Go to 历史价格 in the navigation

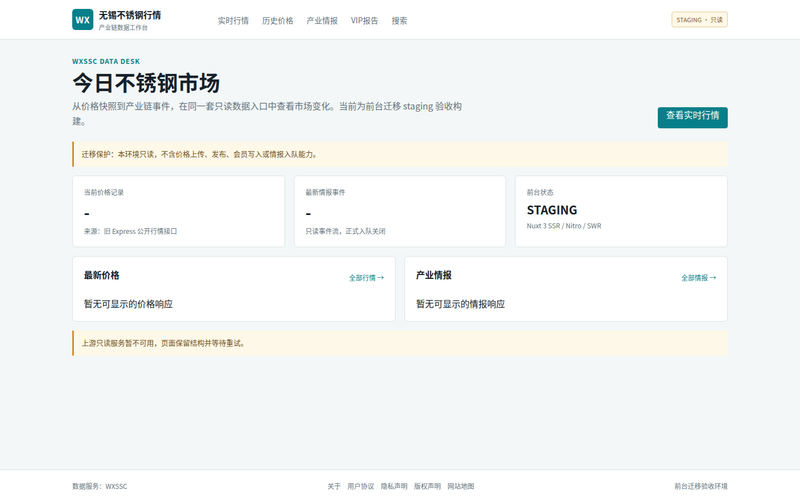tap(278, 21)
